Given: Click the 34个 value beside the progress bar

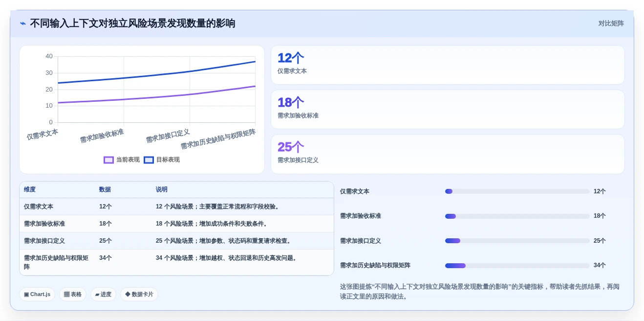Looking at the screenshot, I should (x=600, y=266).
